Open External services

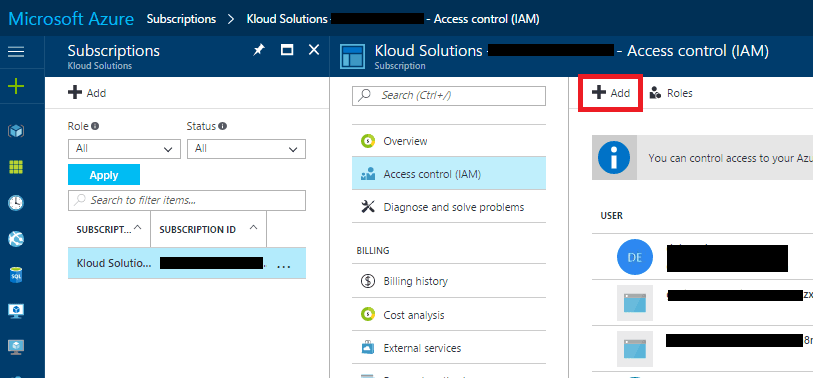(x=449, y=348)
